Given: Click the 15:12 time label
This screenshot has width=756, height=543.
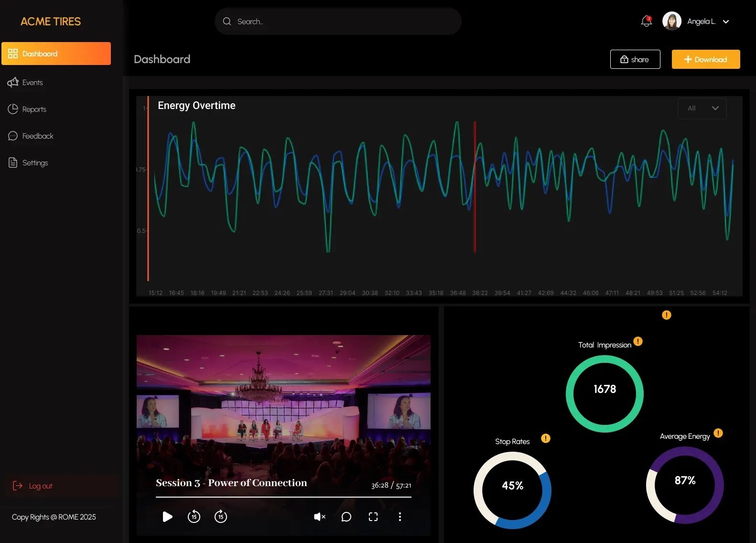Looking at the screenshot, I should point(155,293).
